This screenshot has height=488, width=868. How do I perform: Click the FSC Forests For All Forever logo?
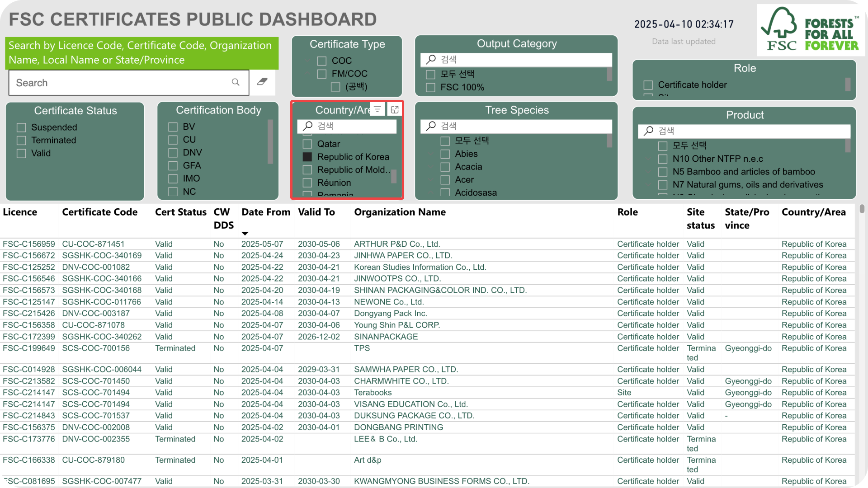click(810, 31)
